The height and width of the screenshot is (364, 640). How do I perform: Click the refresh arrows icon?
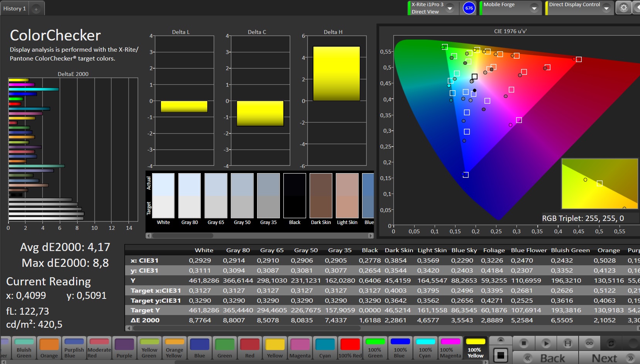611,343
